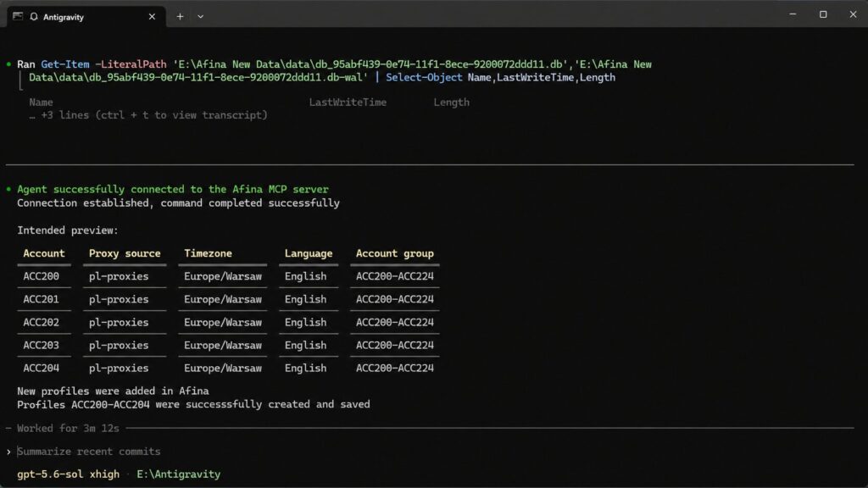
Task: Click 'New profiles were added in Afina' line
Action: [x=113, y=391]
